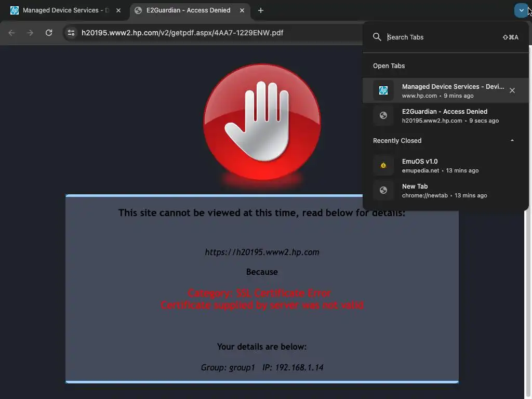Click the magnifier icon in tab search
Image resolution: width=532 pixels, height=399 pixels.
click(377, 37)
